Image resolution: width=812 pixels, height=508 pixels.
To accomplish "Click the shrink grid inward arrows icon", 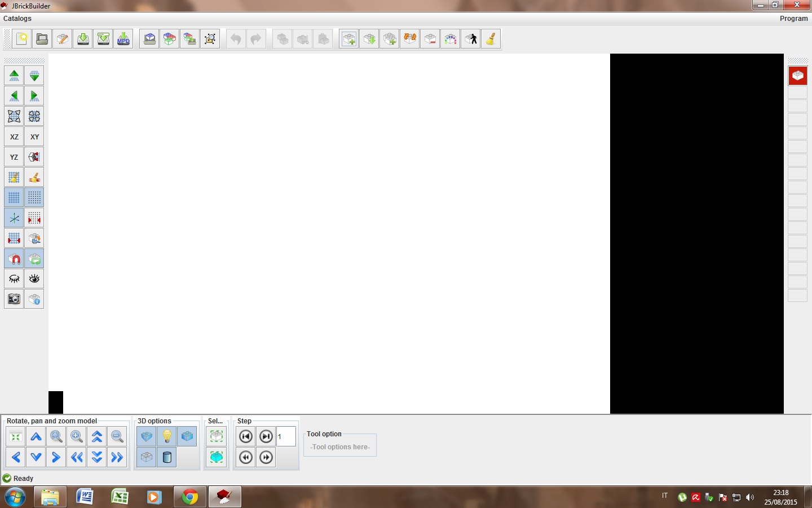I will pyautogui.click(x=34, y=116).
